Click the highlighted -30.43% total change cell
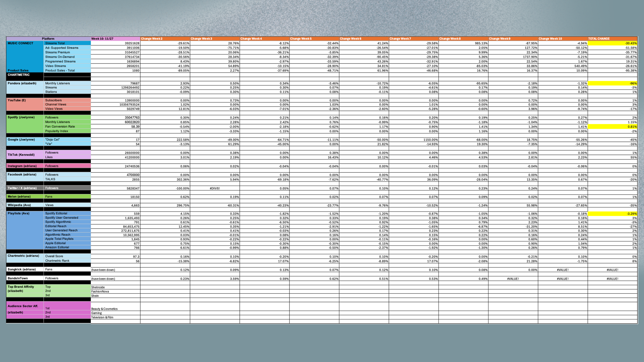This screenshot has width=644, height=362. 613,43
